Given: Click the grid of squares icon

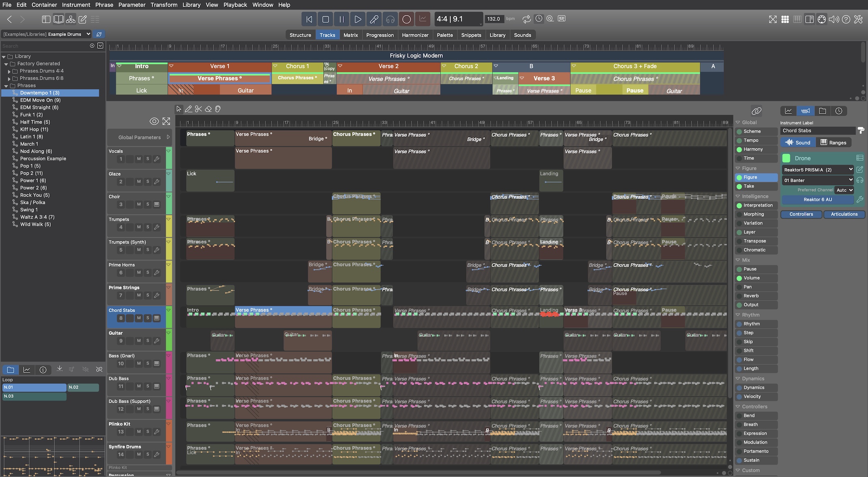Looking at the screenshot, I should 785,19.
